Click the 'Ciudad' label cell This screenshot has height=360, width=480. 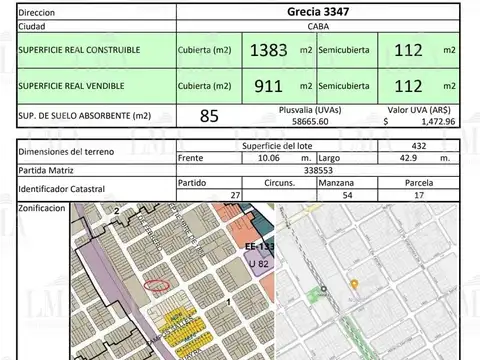tap(96, 26)
